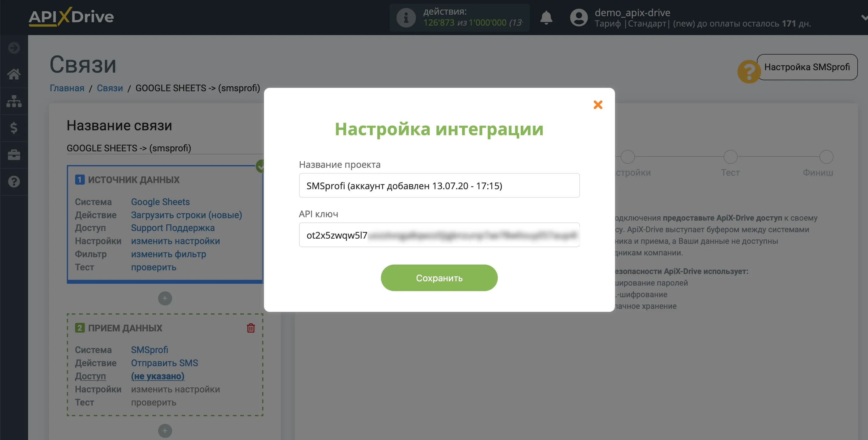
Task: Open the dollar billing icon in the sidebar
Action: coord(14,128)
